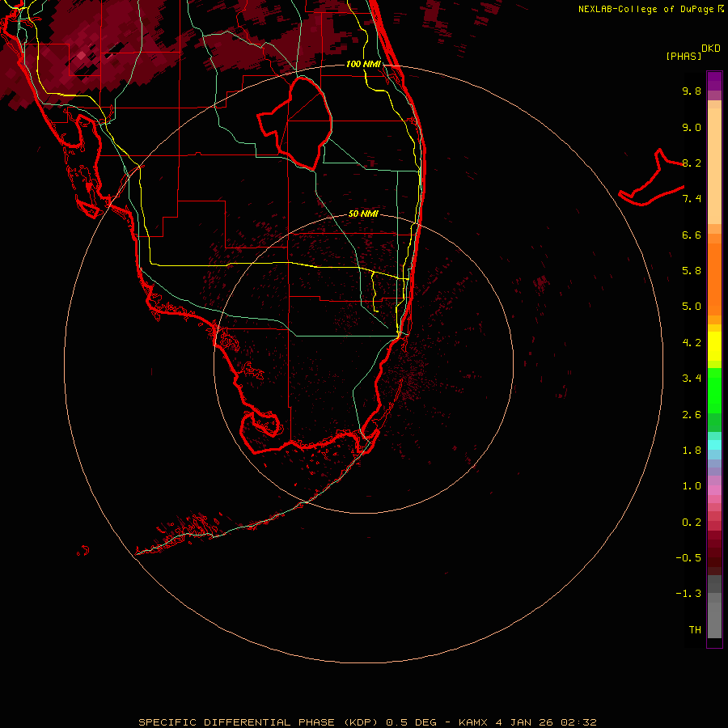Click the 8.2 scale value label
Screen dimensions: 728x728
(692, 163)
